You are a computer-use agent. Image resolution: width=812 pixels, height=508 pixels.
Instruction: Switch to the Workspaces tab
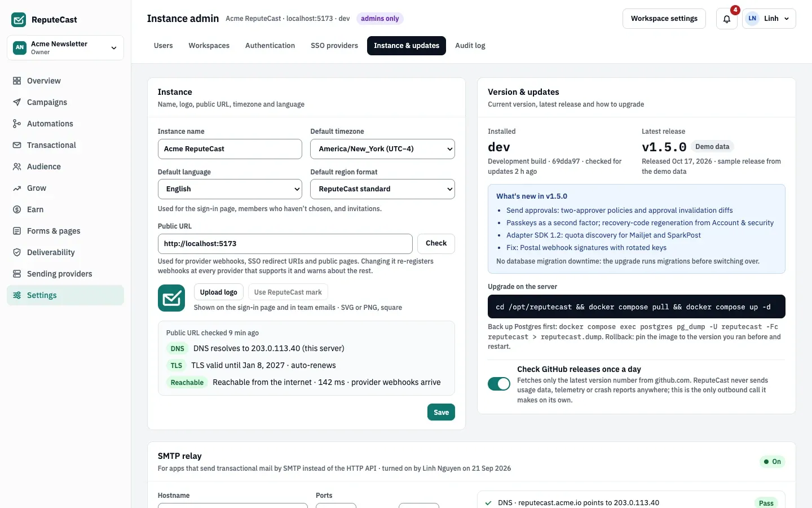209,46
